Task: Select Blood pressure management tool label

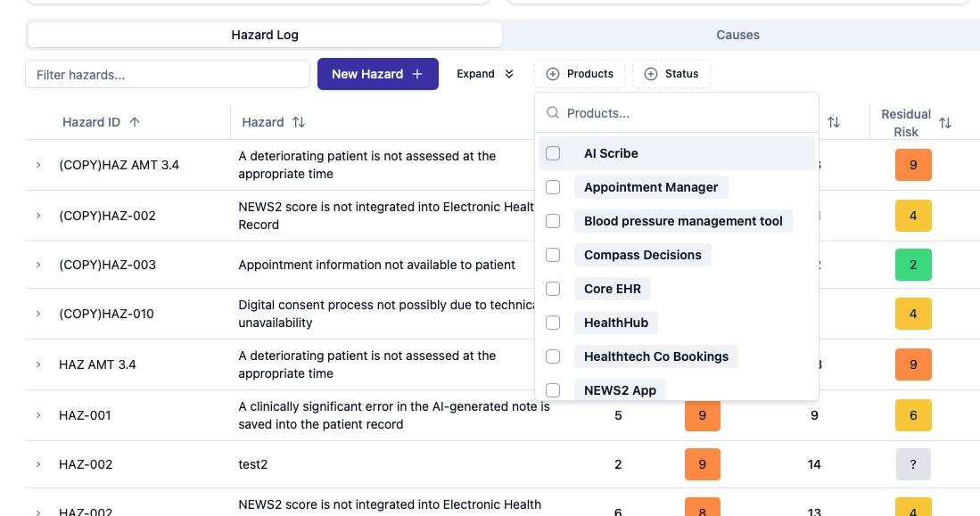Action: (683, 220)
